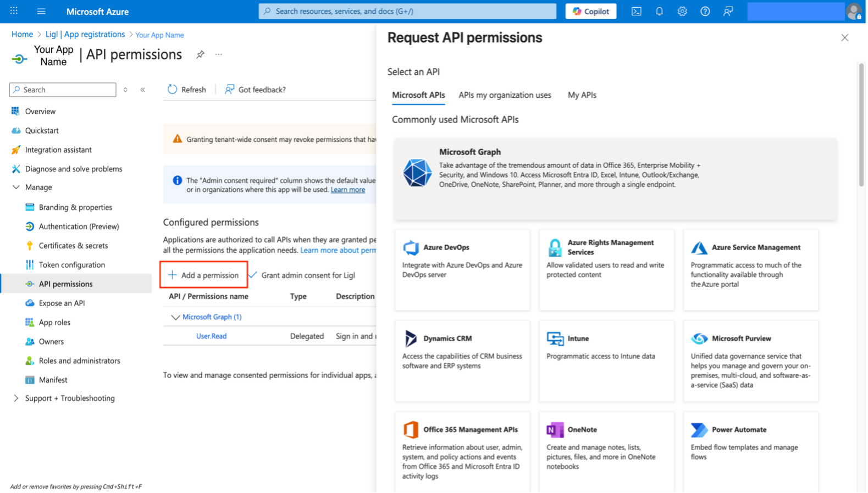Click the Dynamics CRM icon
Viewport: 868px width, 493px height.
(411, 339)
